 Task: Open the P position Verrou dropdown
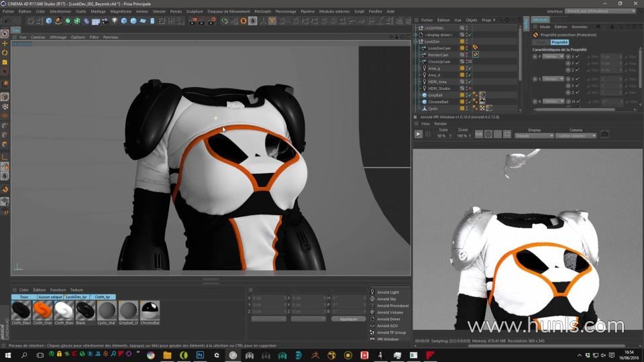(x=553, y=56)
